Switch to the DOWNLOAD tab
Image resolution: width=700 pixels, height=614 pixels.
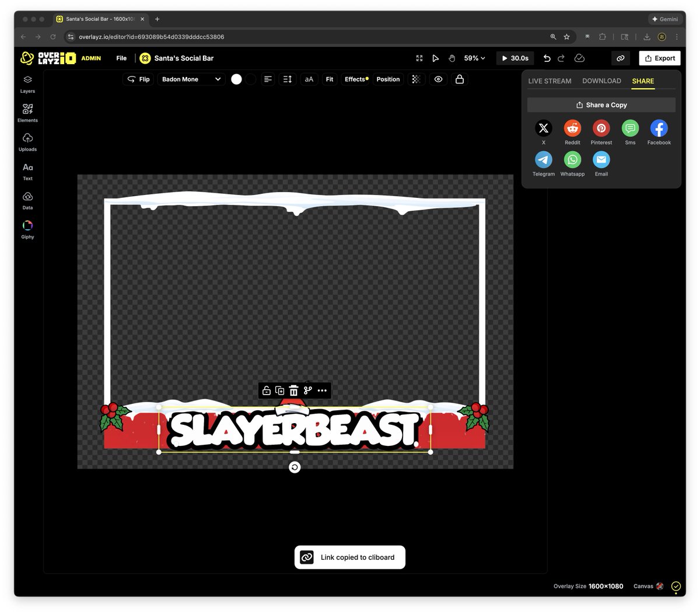[601, 81]
